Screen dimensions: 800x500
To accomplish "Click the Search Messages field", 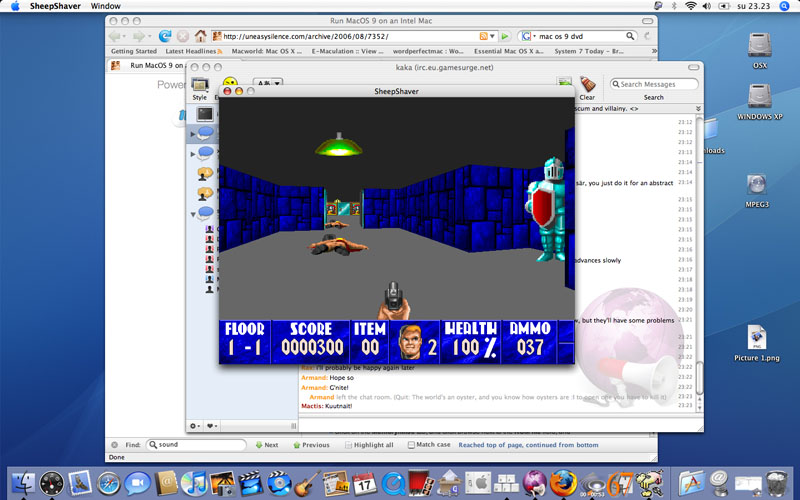I will [654, 84].
